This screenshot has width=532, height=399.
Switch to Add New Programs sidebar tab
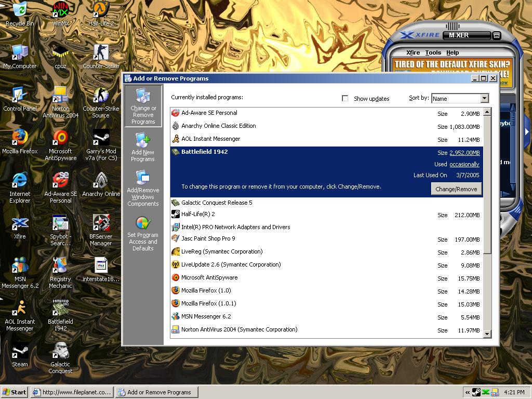point(143,147)
